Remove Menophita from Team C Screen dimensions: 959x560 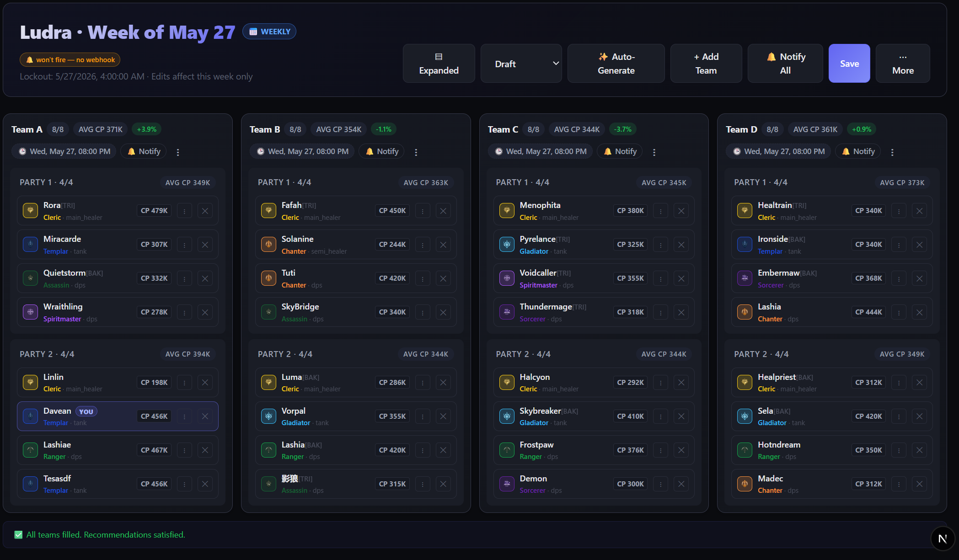coord(681,211)
